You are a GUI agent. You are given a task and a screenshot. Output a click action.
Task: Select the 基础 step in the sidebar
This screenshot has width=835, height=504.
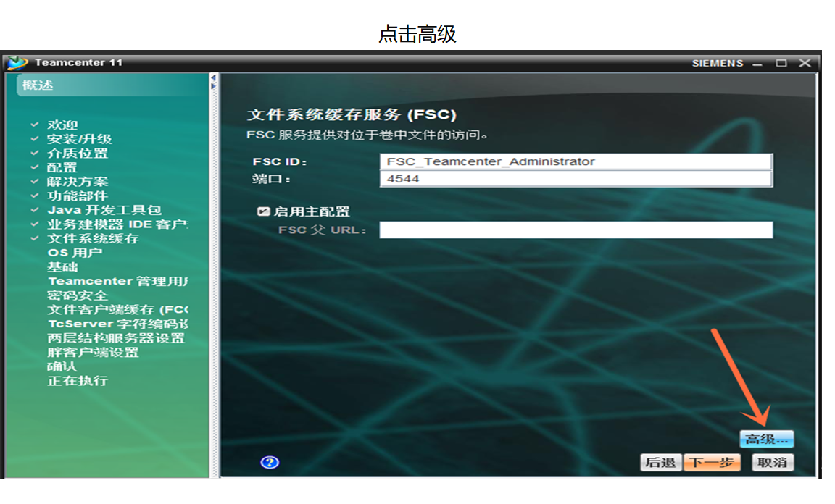(62, 266)
